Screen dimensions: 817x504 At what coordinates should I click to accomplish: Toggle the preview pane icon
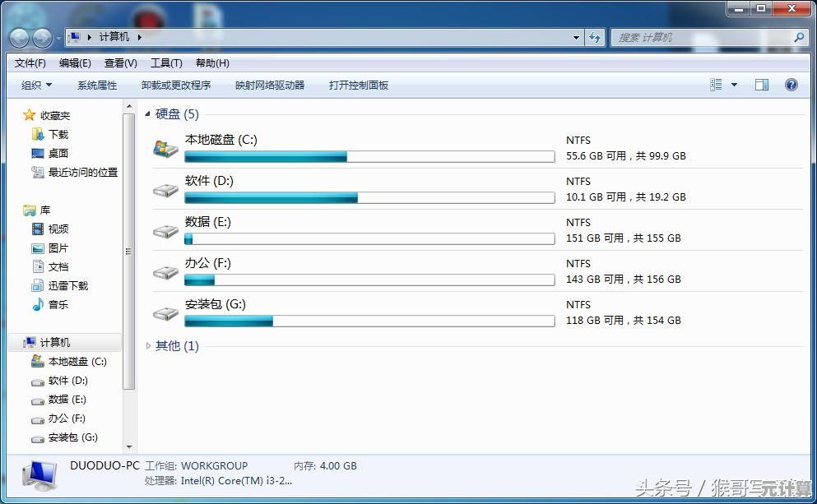point(761,84)
